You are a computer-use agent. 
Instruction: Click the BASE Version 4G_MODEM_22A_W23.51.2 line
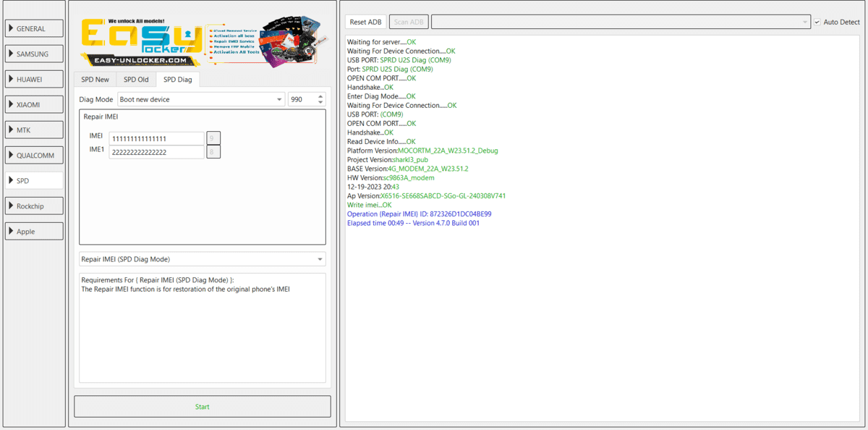pyautogui.click(x=408, y=169)
